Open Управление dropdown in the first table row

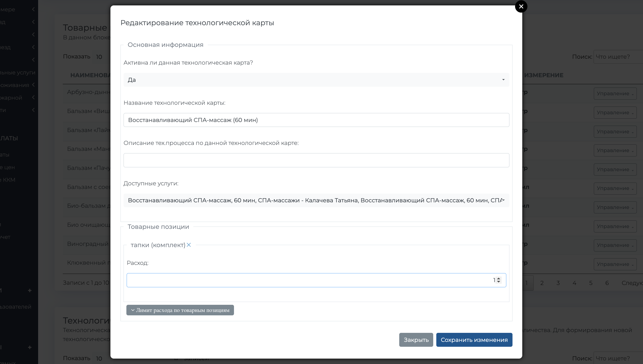click(615, 94)
